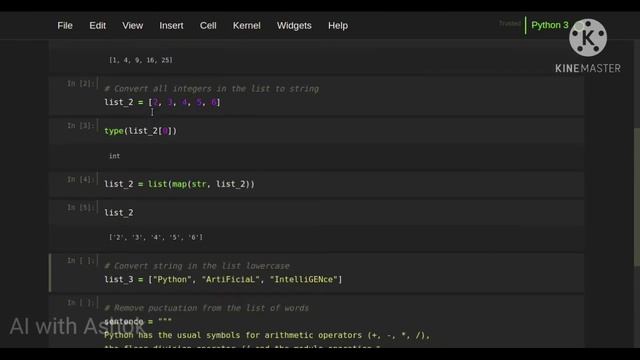
Task: Click the empty In [ ] prompt beside list_3 cell
Action: click(82, 260)
